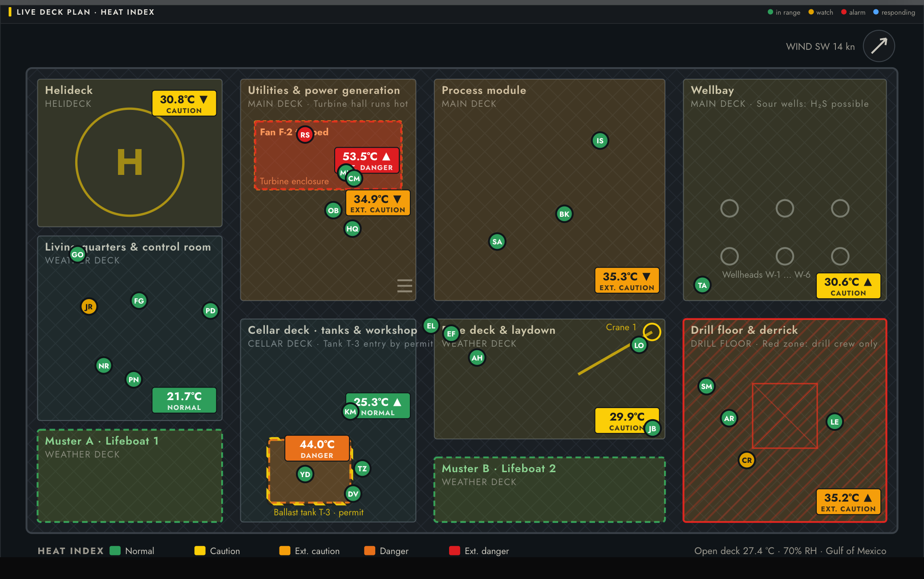Select the AH marker on pipe deck
The width and height of the screenshot is (924, 579).
pyautogui.click(x=477, y=358)
